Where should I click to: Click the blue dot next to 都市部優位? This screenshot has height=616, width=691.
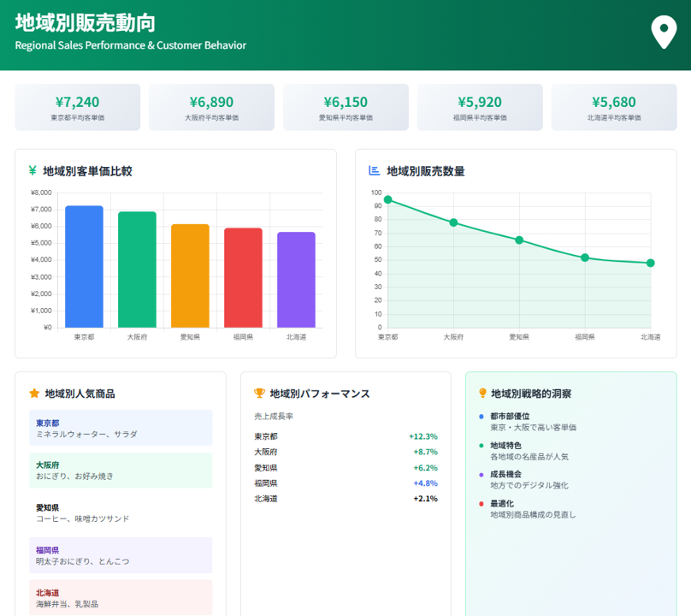tap(481, 417)
